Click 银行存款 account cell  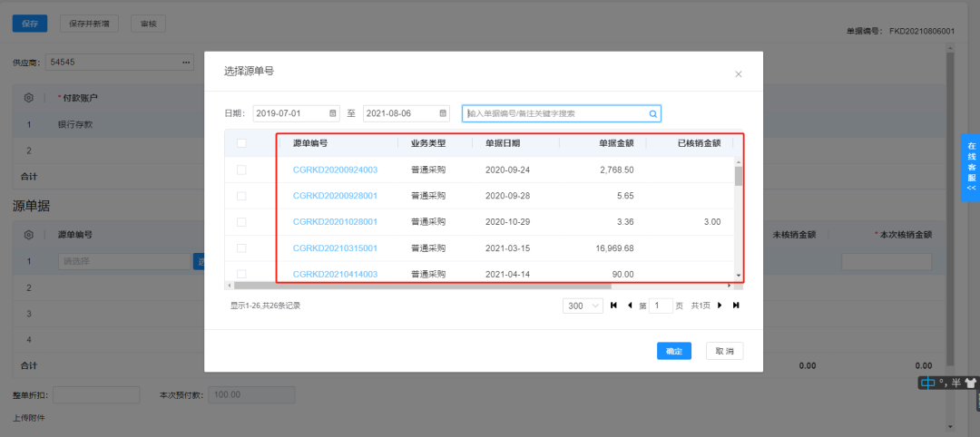pyautogui.click(x=75, y=124)
